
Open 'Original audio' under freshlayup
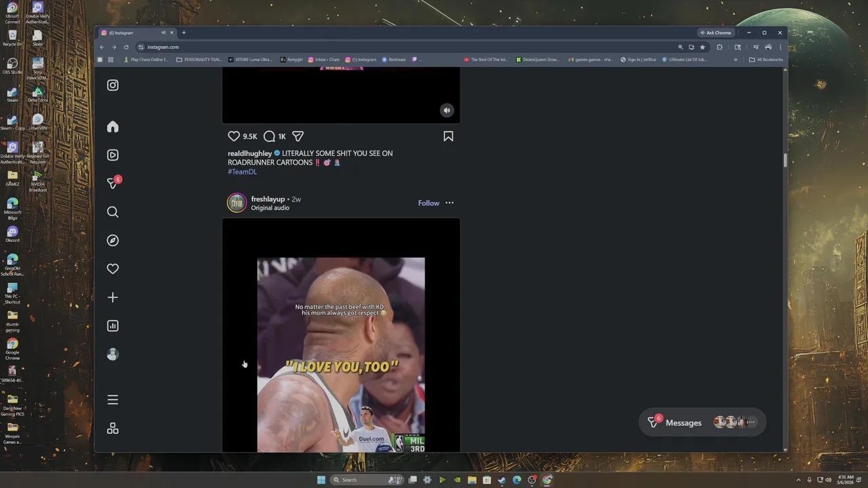270,208
